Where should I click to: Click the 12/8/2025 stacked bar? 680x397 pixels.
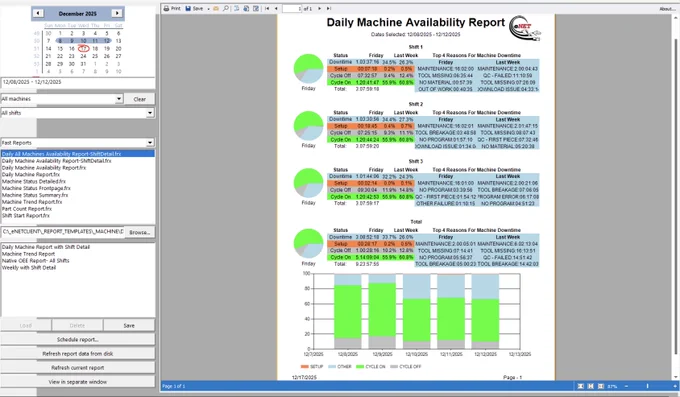pos(348,311)
